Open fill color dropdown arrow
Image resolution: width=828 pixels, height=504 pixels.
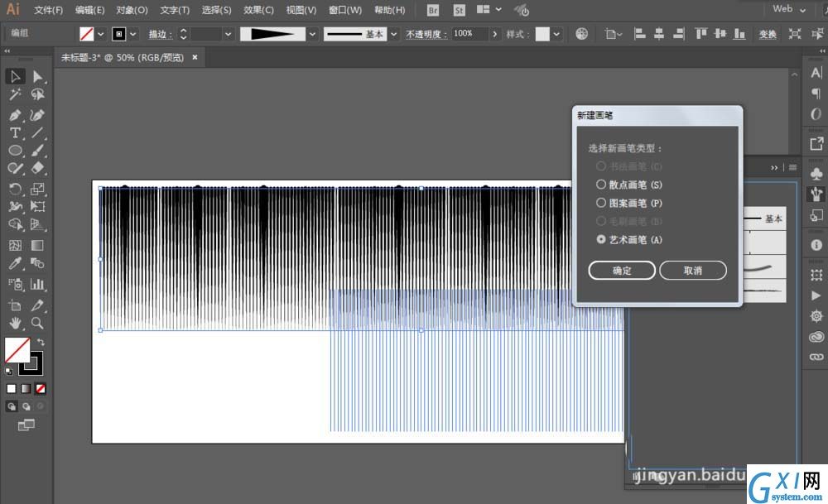pos(101,34)
